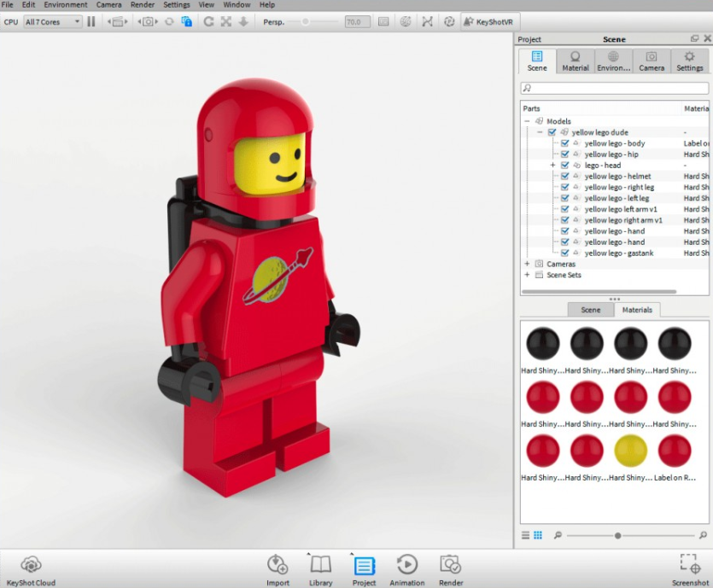This screenshot has width=713, height=588.
Task: Toggle visibility of yellow lego - gastank
Action: (564, 253)
